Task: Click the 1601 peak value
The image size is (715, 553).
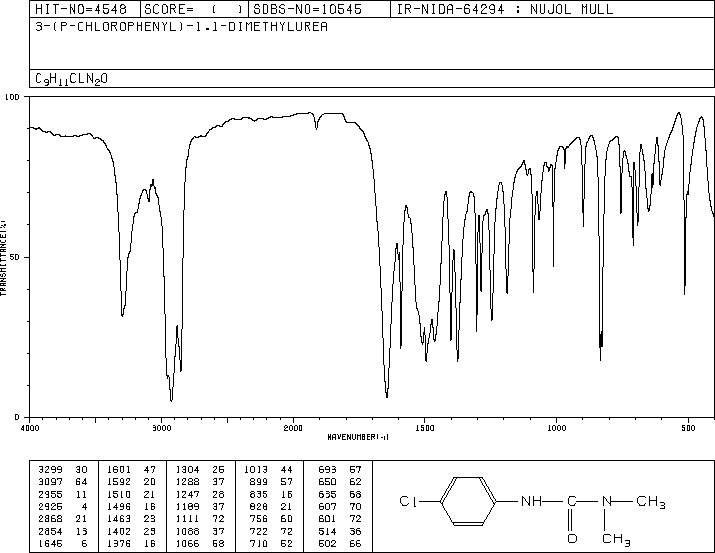Action: (119, 470)
